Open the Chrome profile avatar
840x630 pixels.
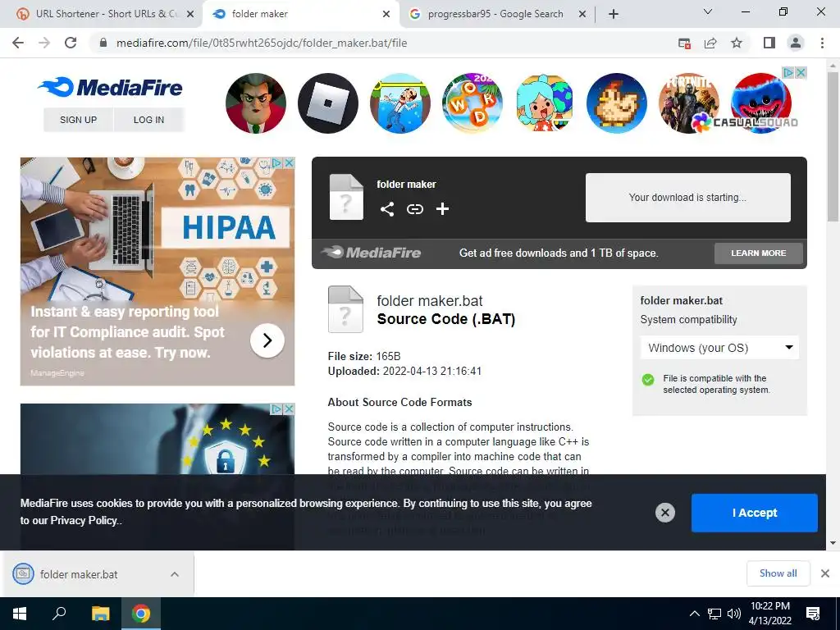(x=796, y=43)
